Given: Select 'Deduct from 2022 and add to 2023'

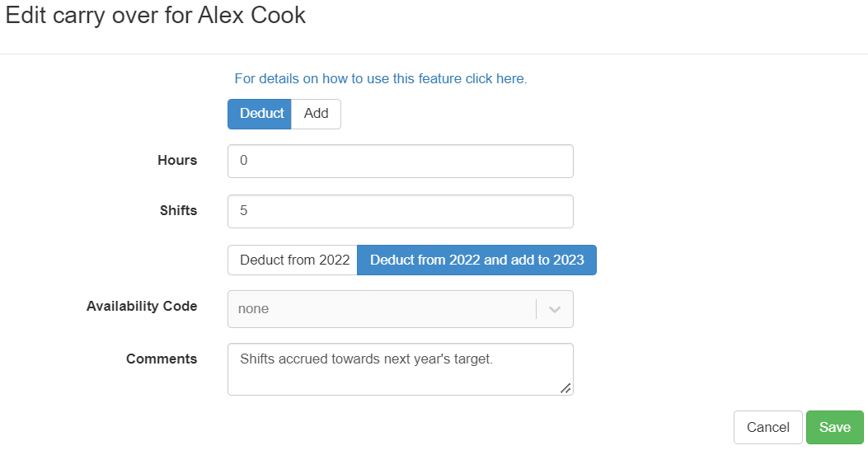Looking at the screenshot, I should 476,260.
